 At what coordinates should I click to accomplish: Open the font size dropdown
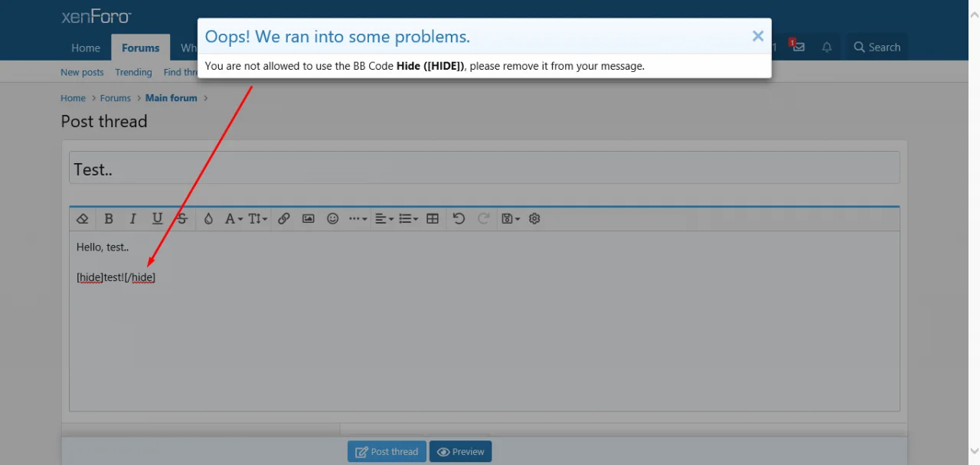click(x=256, y=218)
